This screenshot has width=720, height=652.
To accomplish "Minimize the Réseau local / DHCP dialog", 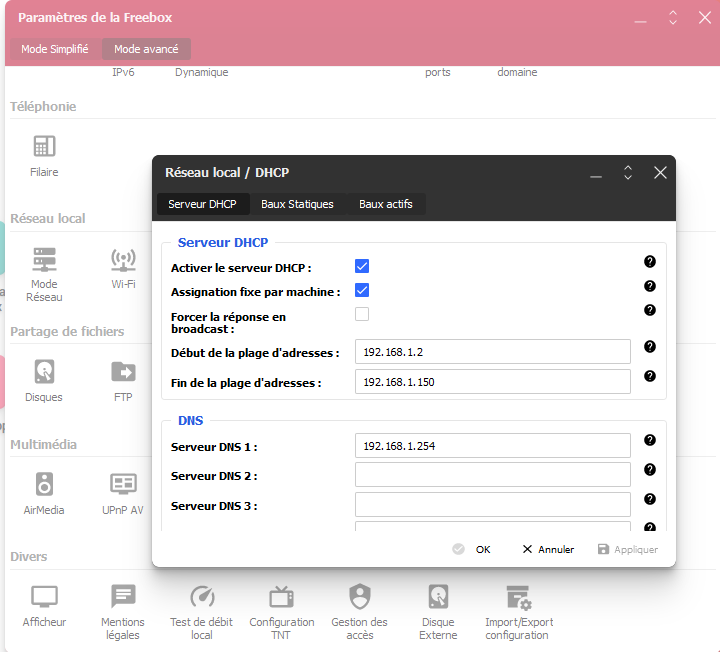I will pyautogui.click(x=596, y=176).
